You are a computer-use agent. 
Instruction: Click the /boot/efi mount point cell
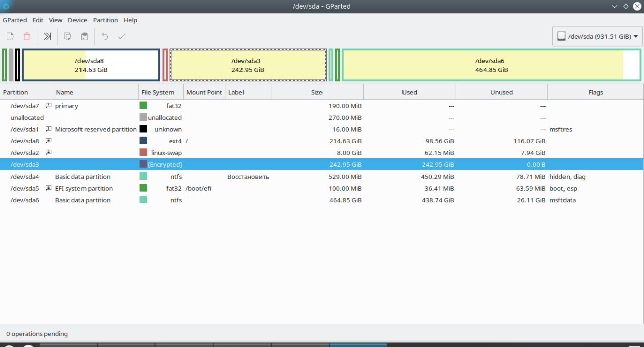coord(198,188)
